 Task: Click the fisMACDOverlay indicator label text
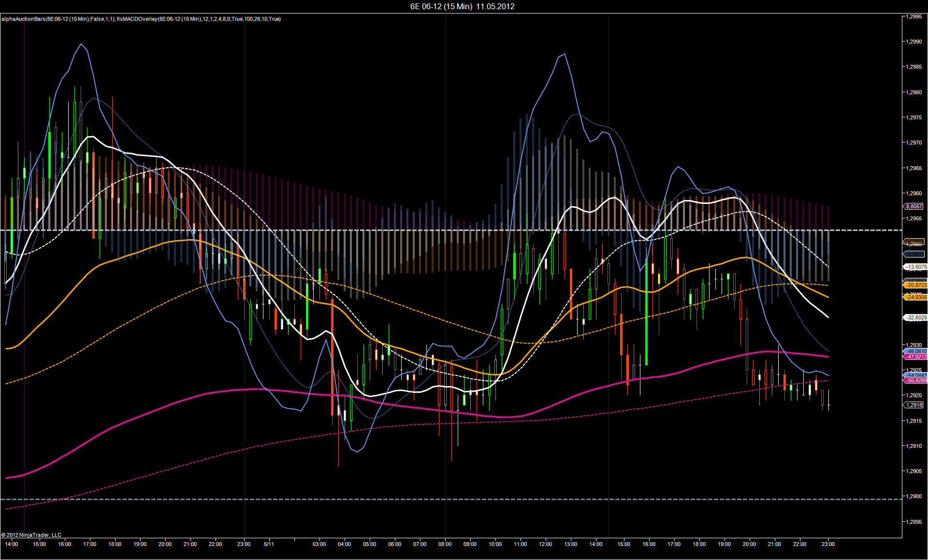click(x=199, y=19)
